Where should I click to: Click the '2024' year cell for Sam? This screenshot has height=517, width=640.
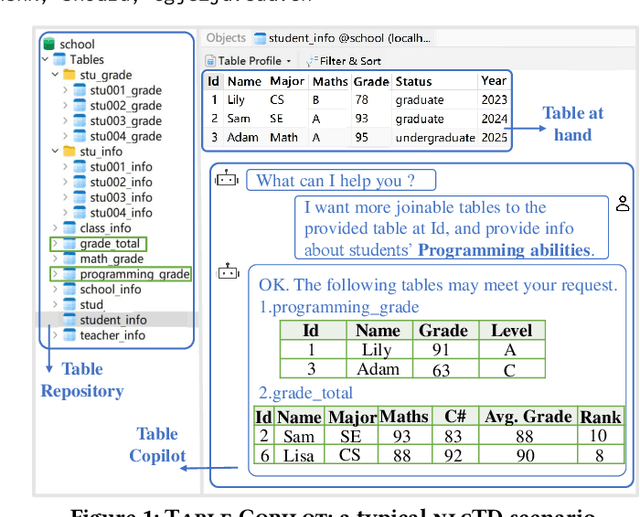(494, 119)
